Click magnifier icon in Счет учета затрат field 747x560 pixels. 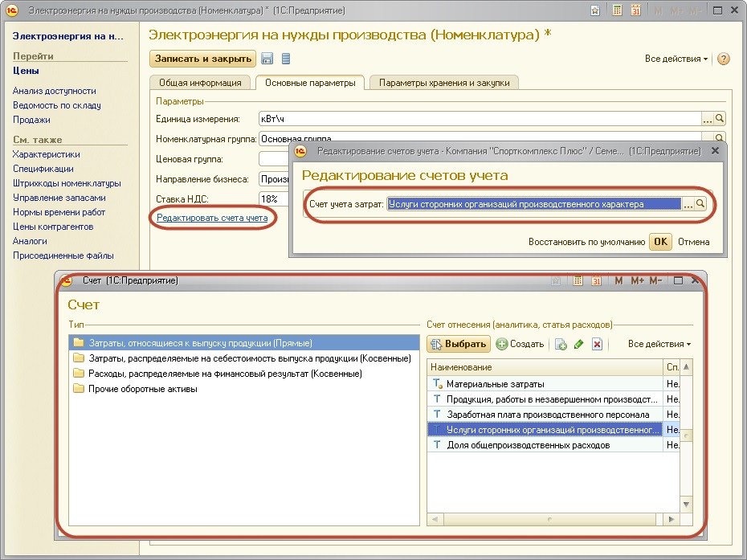(700, 204)
